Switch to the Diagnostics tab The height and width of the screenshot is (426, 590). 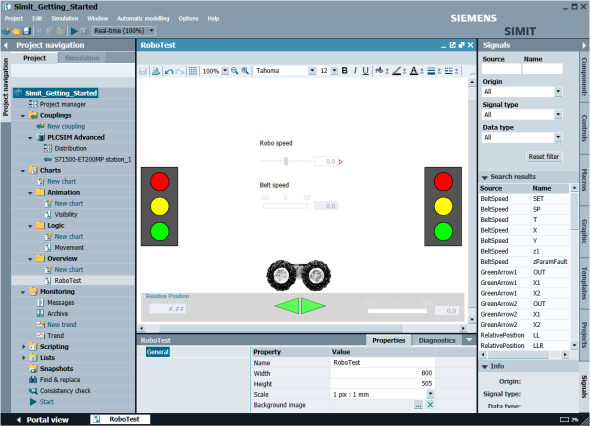437,340
